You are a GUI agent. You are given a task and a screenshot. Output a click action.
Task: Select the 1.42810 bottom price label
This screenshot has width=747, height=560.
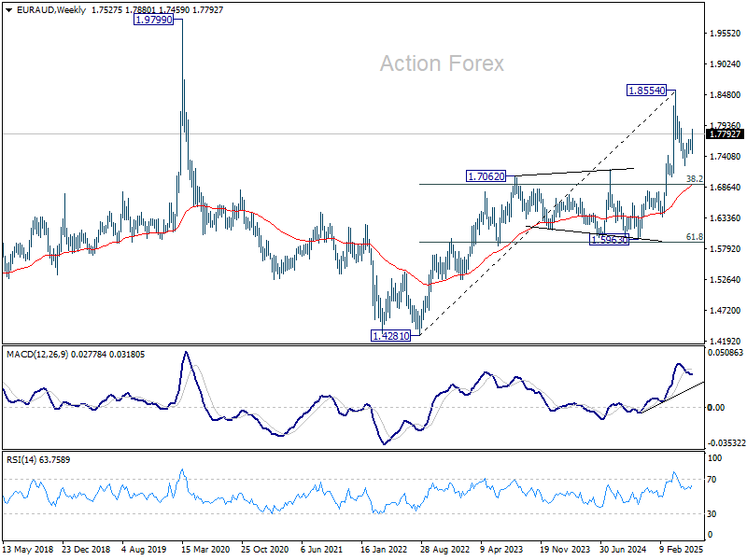(390, 336)
